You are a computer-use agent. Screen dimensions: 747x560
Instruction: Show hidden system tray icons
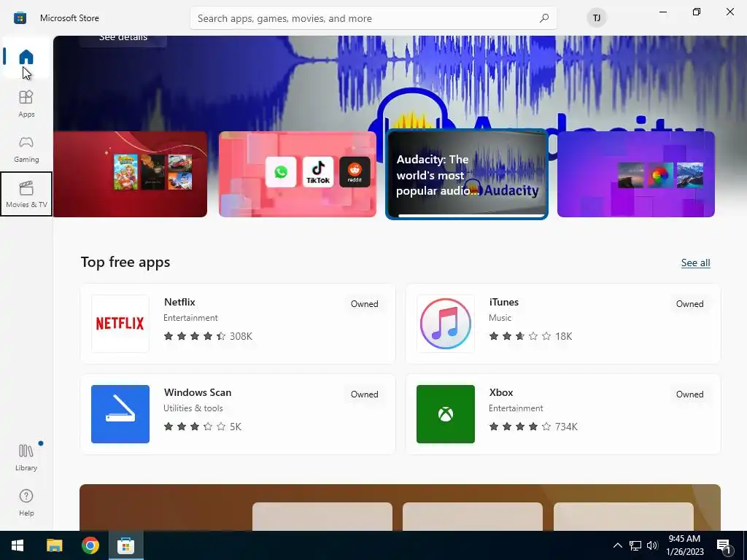[x=617, y=545]
